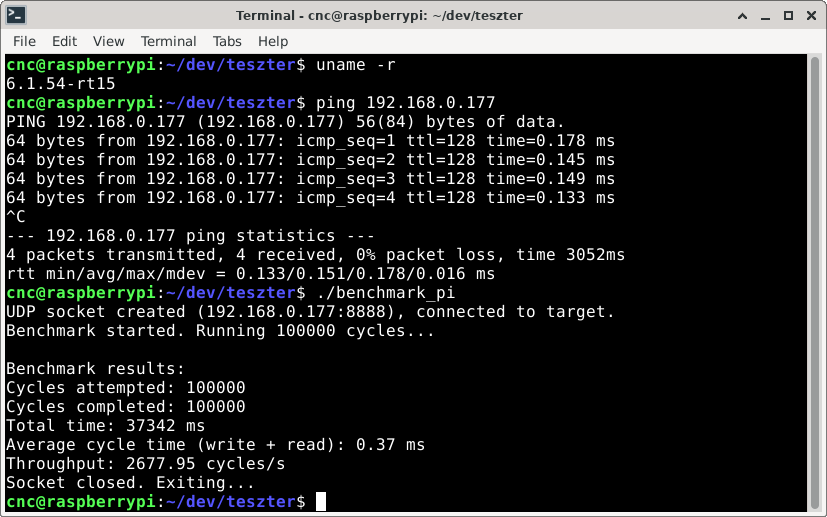The height and width of the screenshot is (517, 827).
Task: Click the kernel version text 6.1.54-rt15
Action: pos(61,83)
